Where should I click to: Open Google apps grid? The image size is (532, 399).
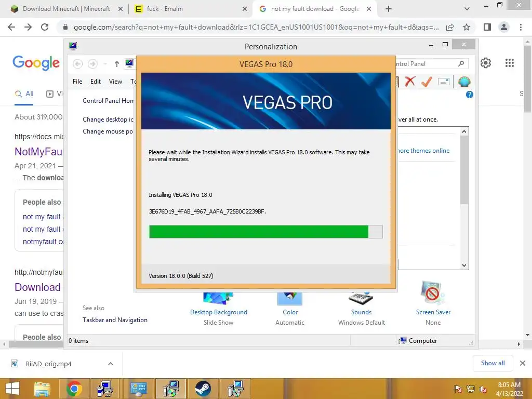point(510,63)
